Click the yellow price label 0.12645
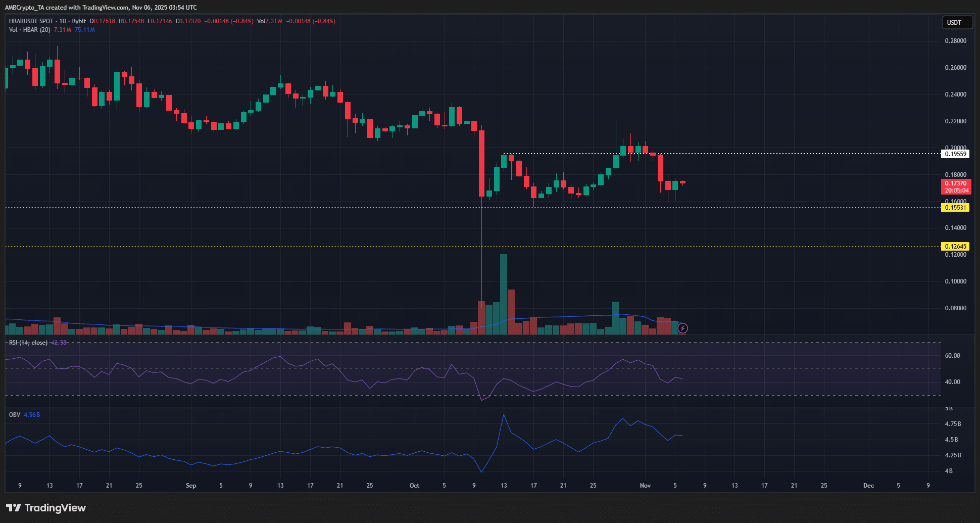The image size is (980, 523). point(956,246)
